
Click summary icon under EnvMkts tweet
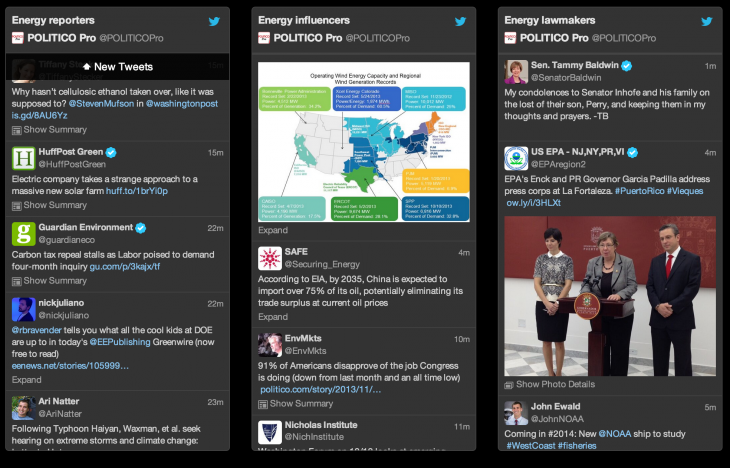coord(263,404)
